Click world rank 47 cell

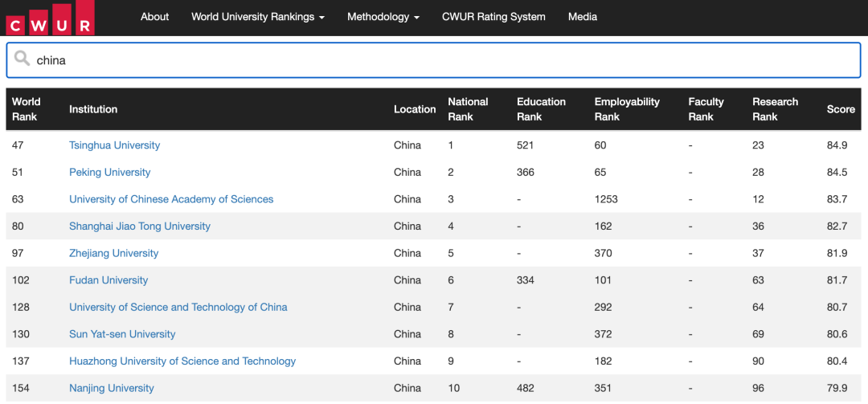coord(18,145)
